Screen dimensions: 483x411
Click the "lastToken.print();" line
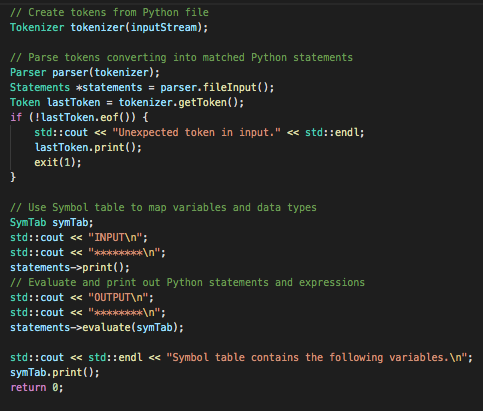88,147
